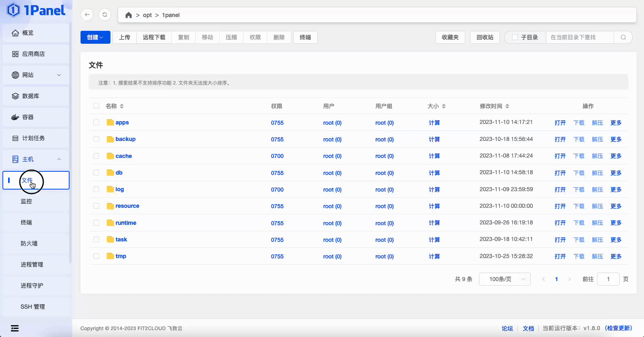Screen dimensions: 644x337
Task: Open the folder icon for apps
Action: coord(110,122)
